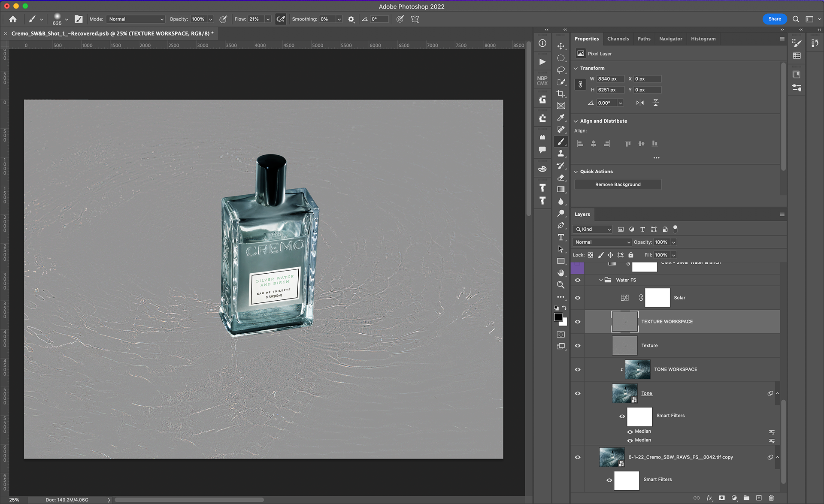This screenshot has width=824, height=504.
Task: Switch to the Channels tab
Action: 618,39
